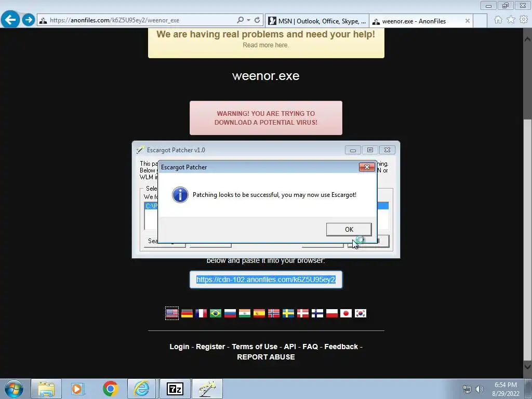Close the Escargot Patcher v1.0 window
The image size is (532, 399).
point(387,150)
